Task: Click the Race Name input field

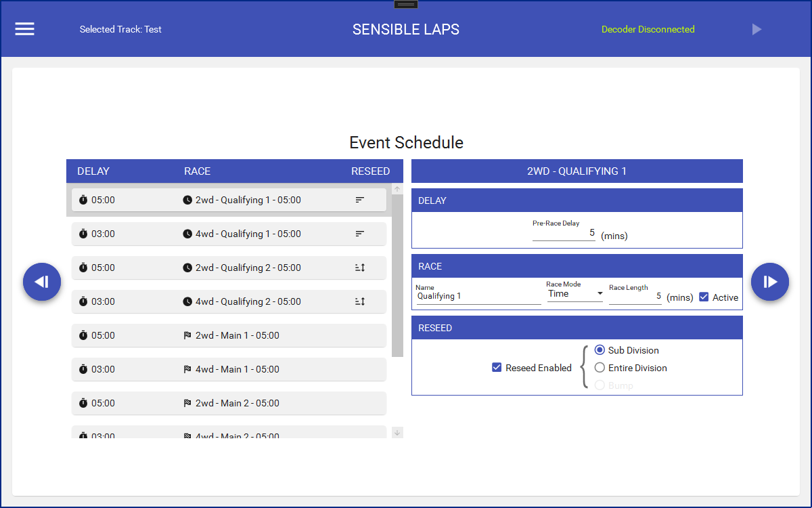Action: coord(478,296)
